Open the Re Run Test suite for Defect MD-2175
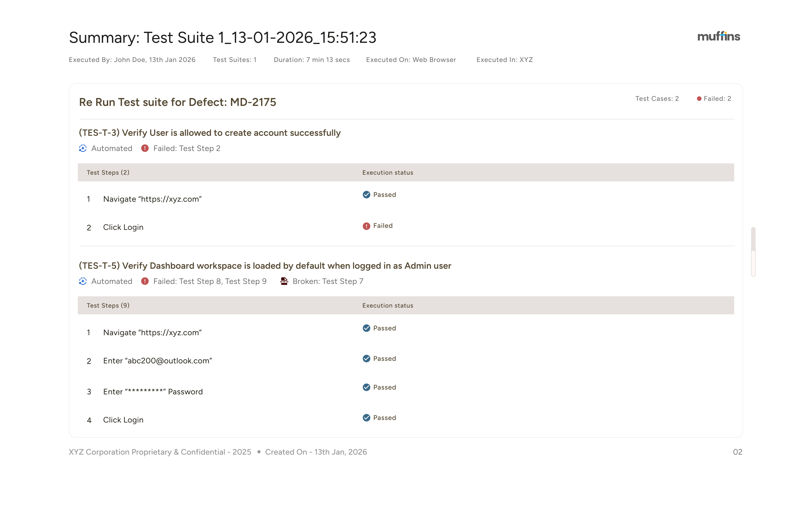This screenshot has height=507, width=812. click(x=178, y=102)
